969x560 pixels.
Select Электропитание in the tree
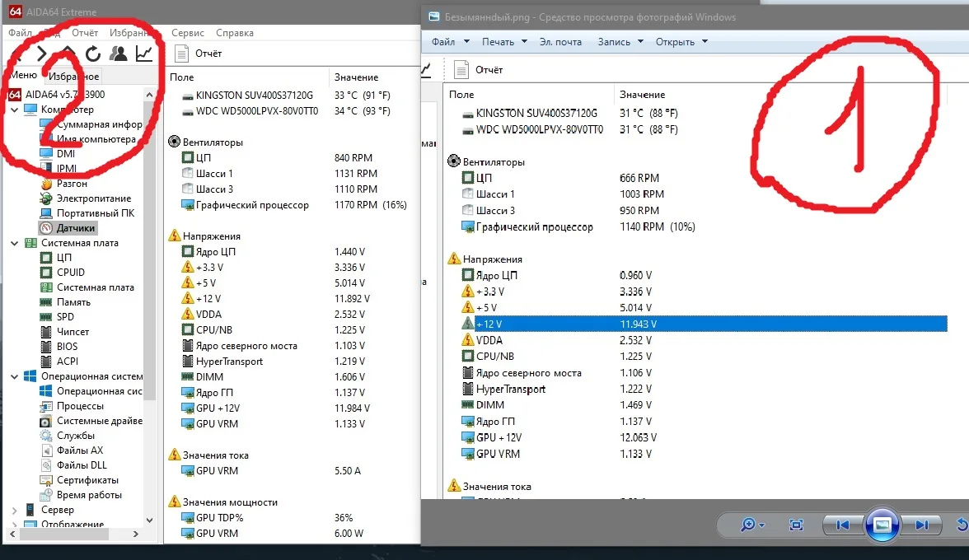94,198
